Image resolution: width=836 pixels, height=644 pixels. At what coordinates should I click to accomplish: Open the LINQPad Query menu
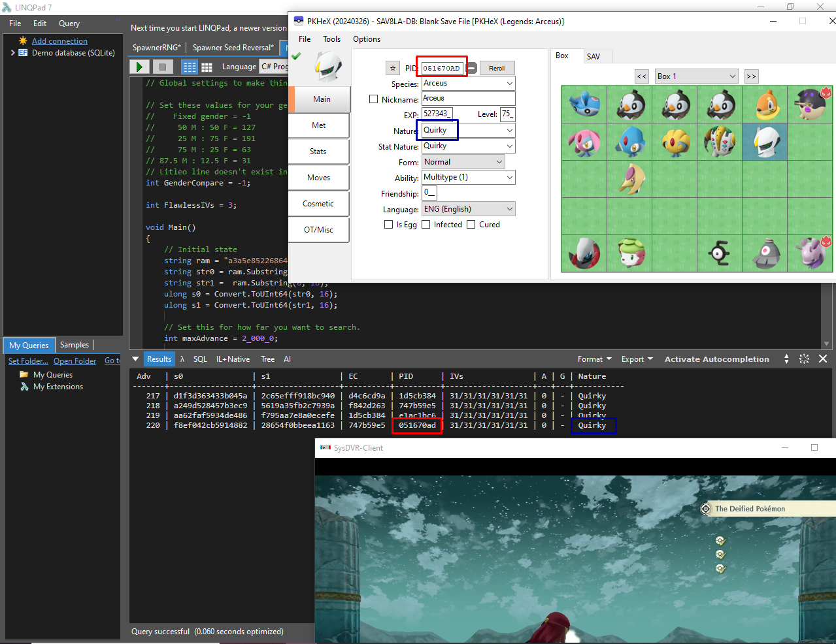tap(69, 23)
